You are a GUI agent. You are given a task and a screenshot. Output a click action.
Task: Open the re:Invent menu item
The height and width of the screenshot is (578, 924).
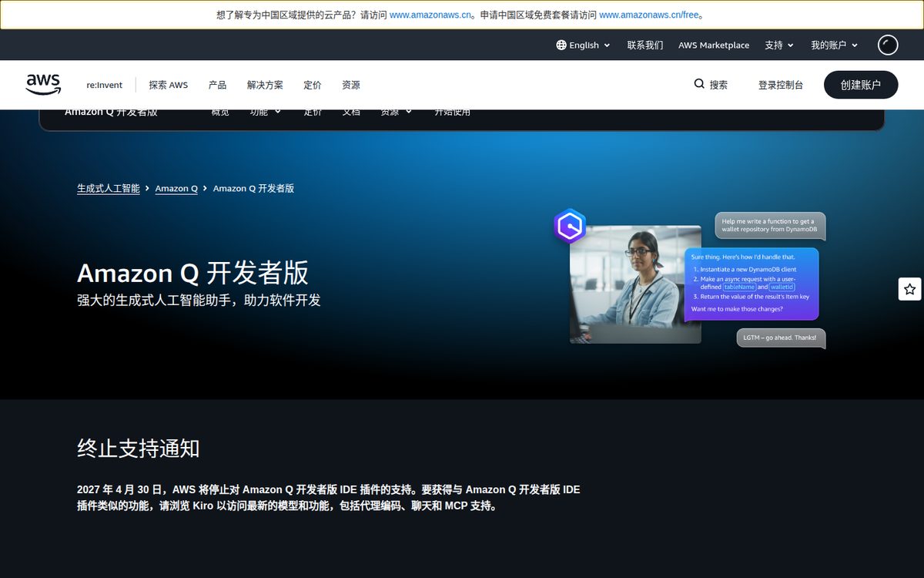click(x=104, y=85)
